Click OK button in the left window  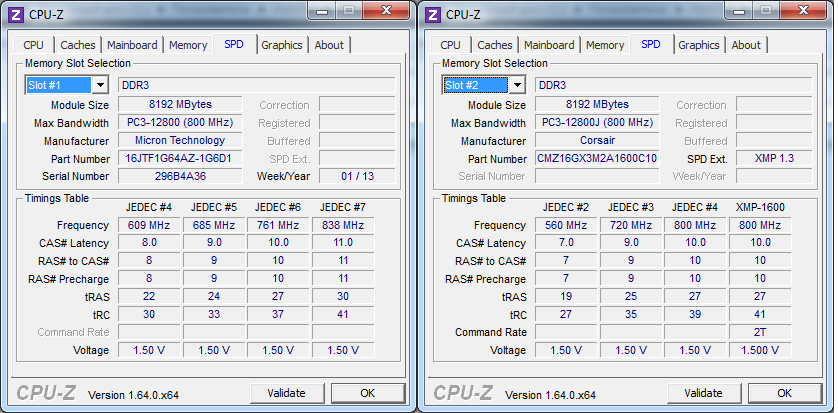(367, 393)
